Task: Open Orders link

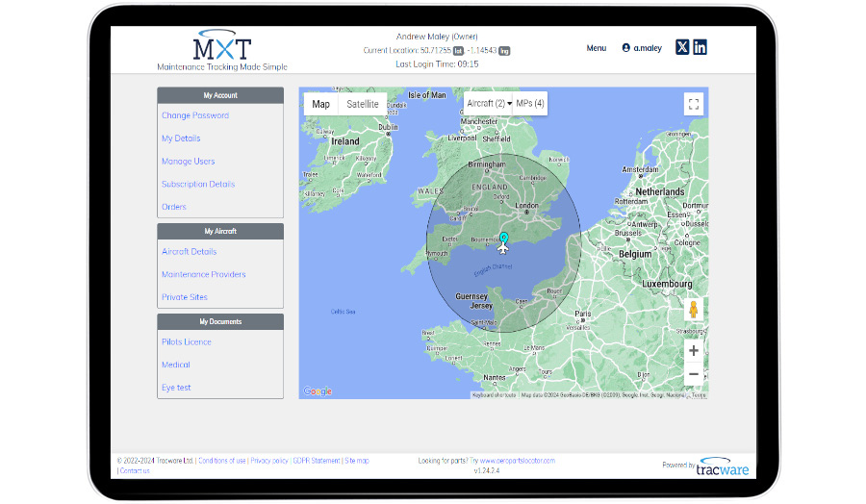Action: point(173,207)
